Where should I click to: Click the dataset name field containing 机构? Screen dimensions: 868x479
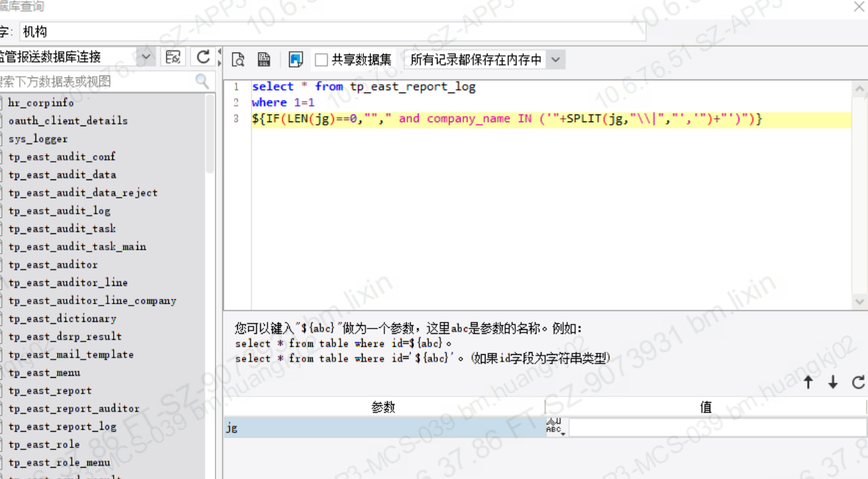(x=332, y=32)
